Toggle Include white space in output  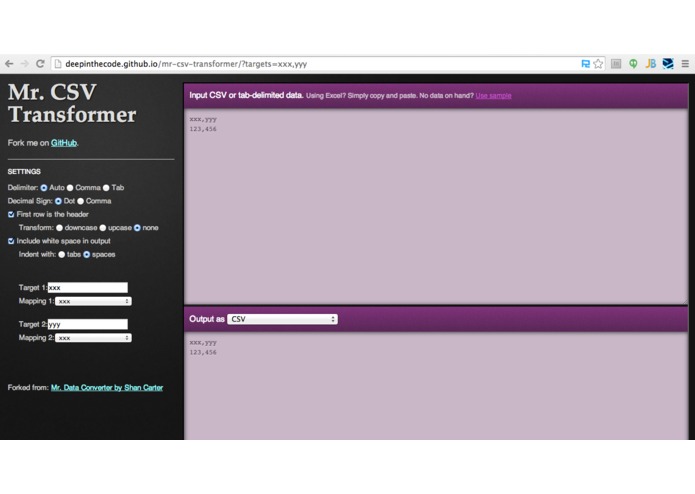11,241
